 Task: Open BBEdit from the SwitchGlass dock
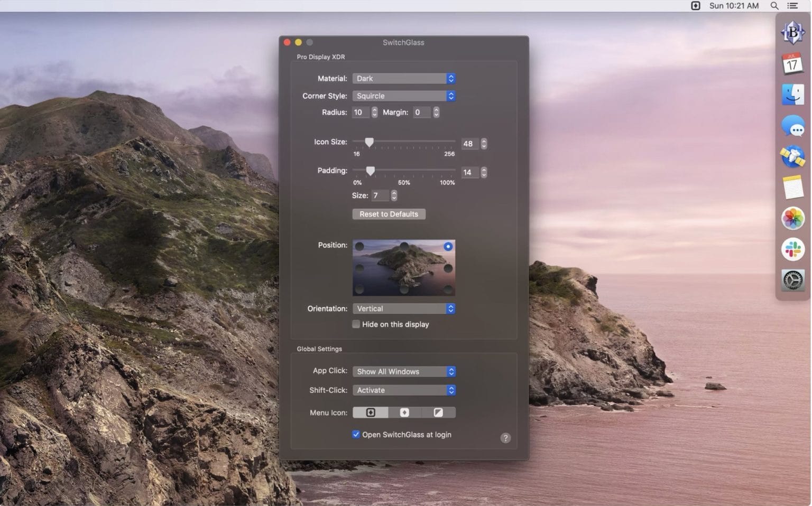[x=792, y=33]
